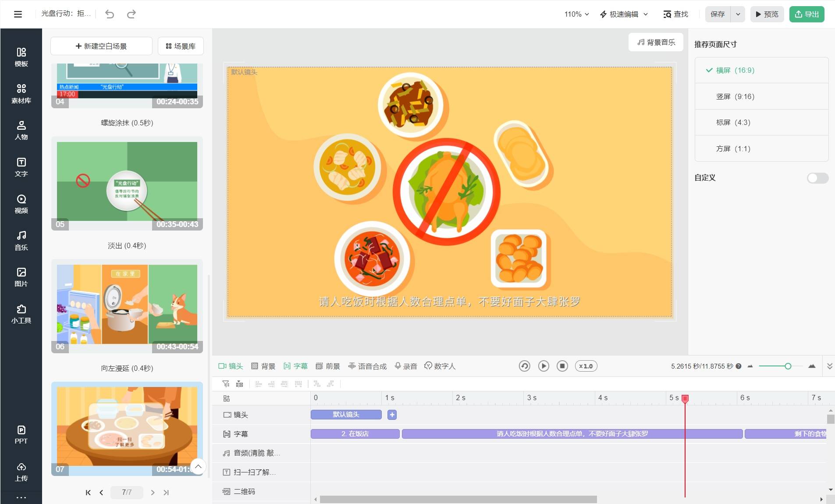Open the 小工具 widgets panel
Image resolution: width=835 pixels, height=504 pixels.
tap(21, 314)
